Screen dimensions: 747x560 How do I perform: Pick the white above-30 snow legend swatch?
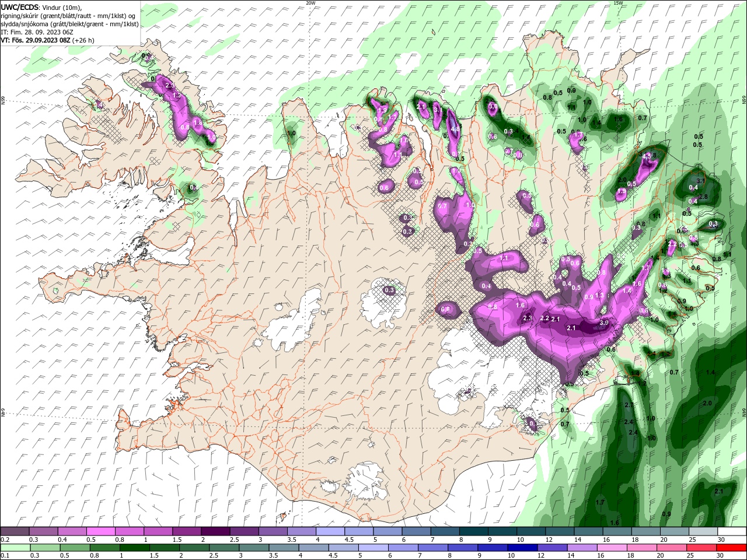[x=732, y=531]
